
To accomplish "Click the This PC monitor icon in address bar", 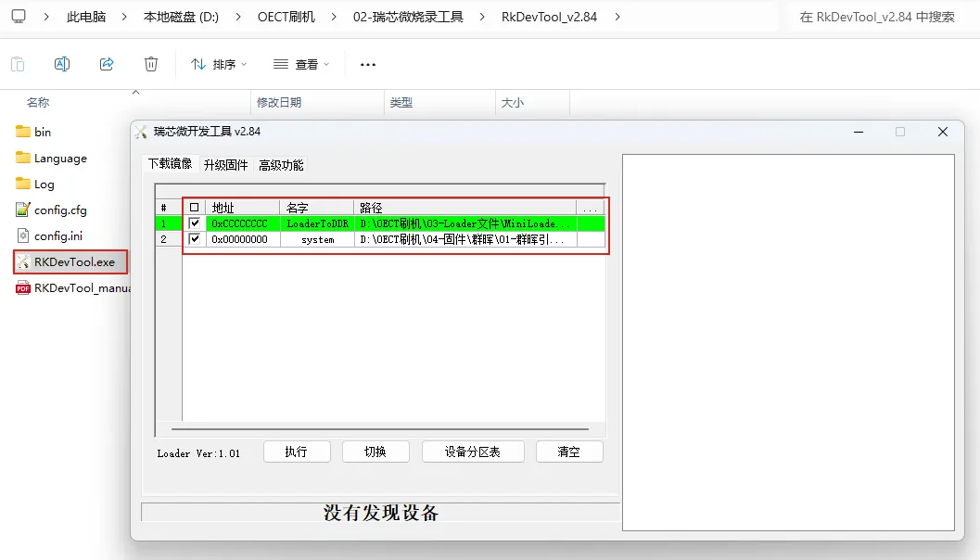I will [x=19, y=17].
